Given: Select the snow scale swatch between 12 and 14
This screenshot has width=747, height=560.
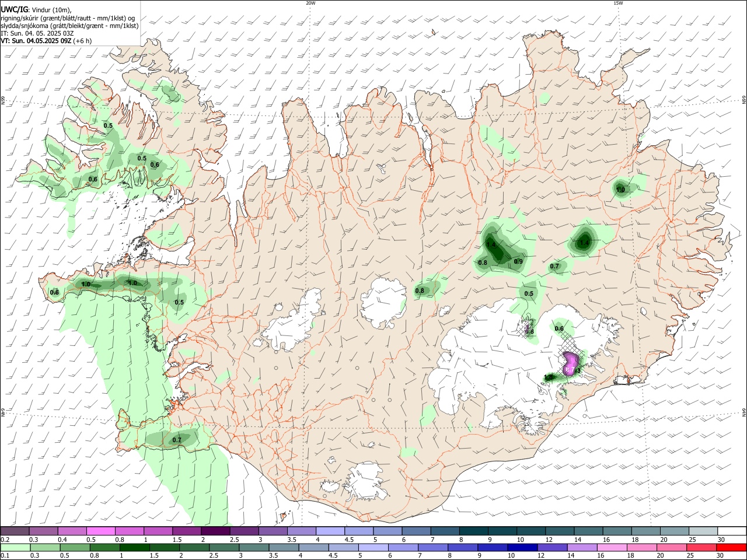Looking at the screenshot, I should tap(560, 531).
